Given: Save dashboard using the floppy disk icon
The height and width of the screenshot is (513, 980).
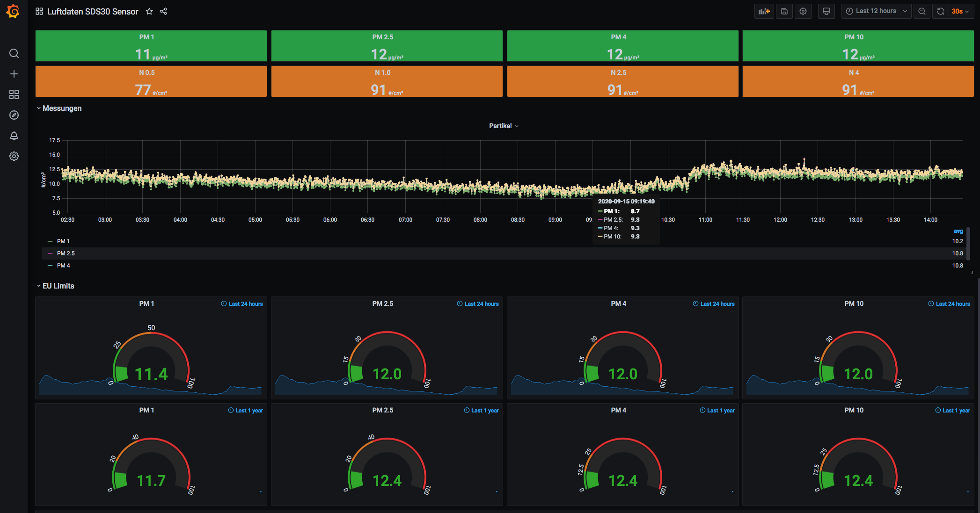Looking at the screenshot, I should pos(784,11).
